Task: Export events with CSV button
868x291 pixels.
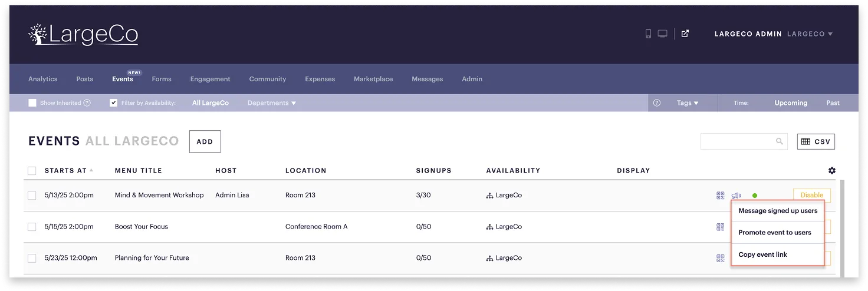Action: coord(816,141)
